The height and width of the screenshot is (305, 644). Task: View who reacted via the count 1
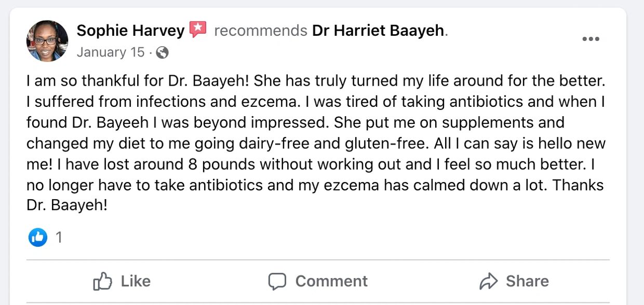(x=59, y=238)
